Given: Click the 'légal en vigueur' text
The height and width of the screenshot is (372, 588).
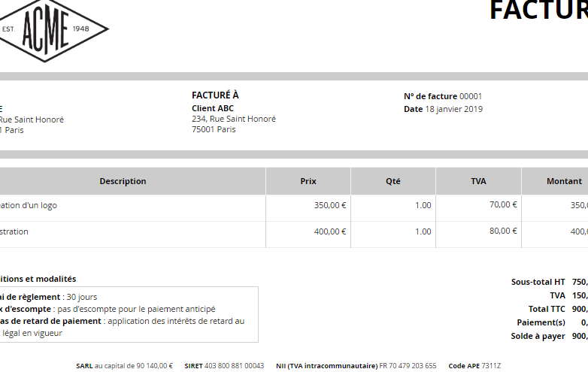Looking at the screenshot, I should (32, 333).
